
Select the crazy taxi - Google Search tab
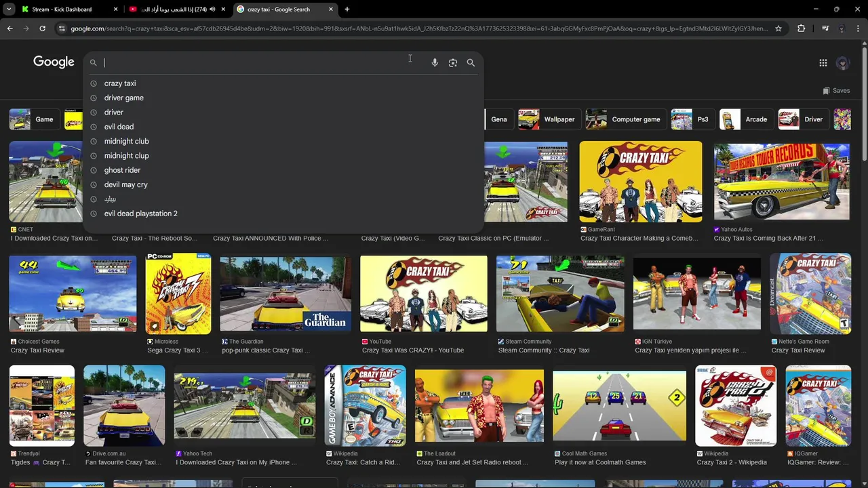tap(285, 9)
